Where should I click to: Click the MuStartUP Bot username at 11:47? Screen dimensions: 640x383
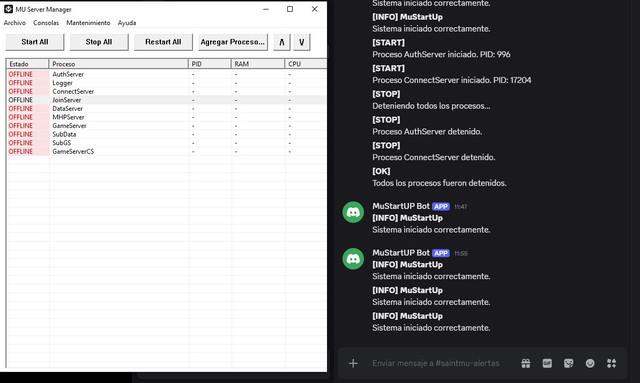click(401, 206)
